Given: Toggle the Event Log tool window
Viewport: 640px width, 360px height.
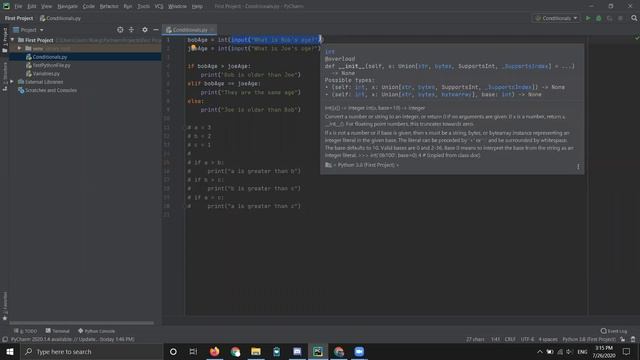Looking at the screenshot, I should click(613, 331).
